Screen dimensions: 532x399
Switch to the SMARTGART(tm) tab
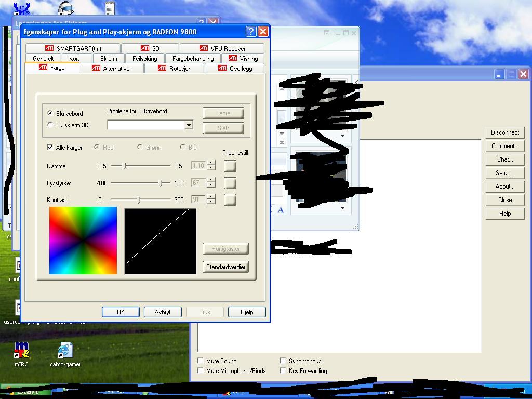(x=73, y=48)
